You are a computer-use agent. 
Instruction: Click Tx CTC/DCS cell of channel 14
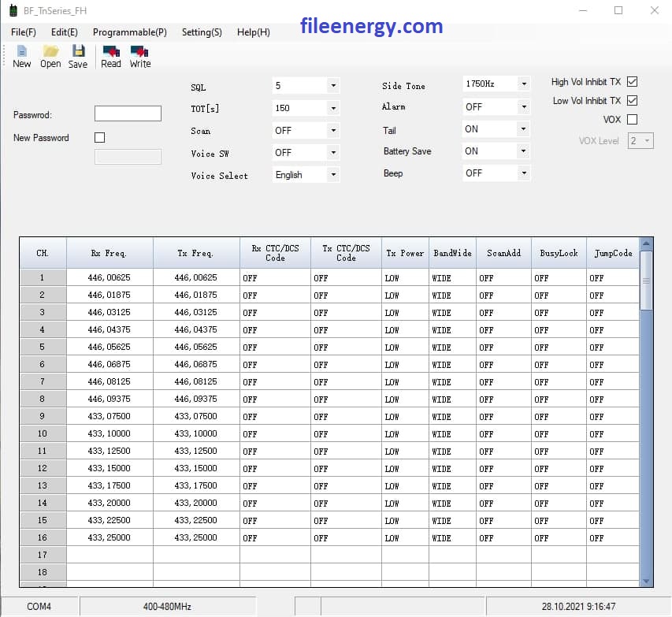[x=347, y=503]
